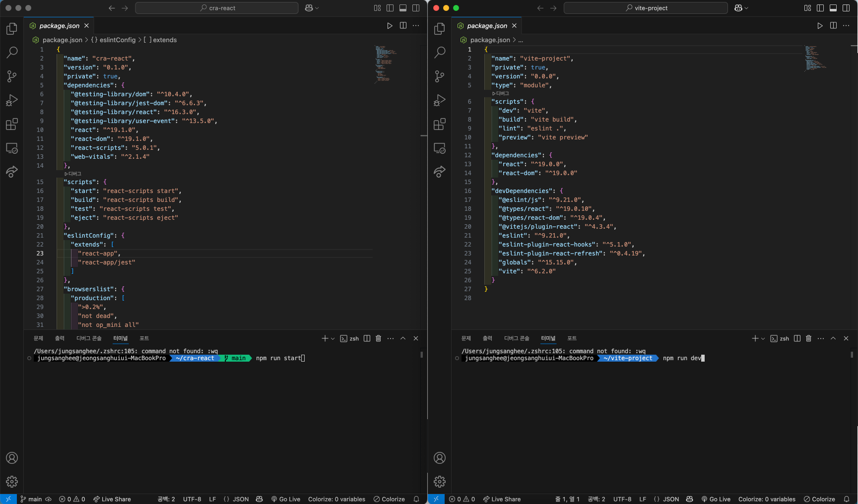
Task: Switch to 포트 tab in vite-project panel
Action: coord(572,338)
